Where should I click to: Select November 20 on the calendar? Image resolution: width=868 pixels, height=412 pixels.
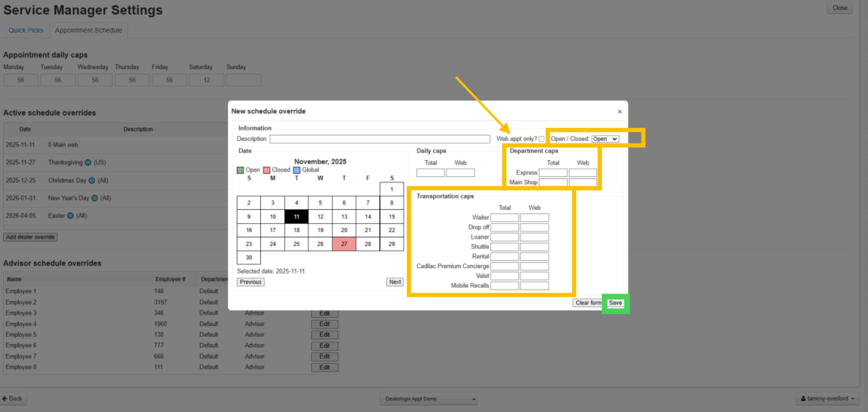click(344, 230)
